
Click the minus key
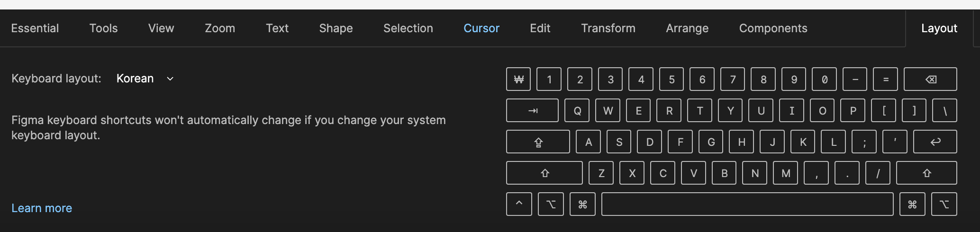tap(855, 79)
